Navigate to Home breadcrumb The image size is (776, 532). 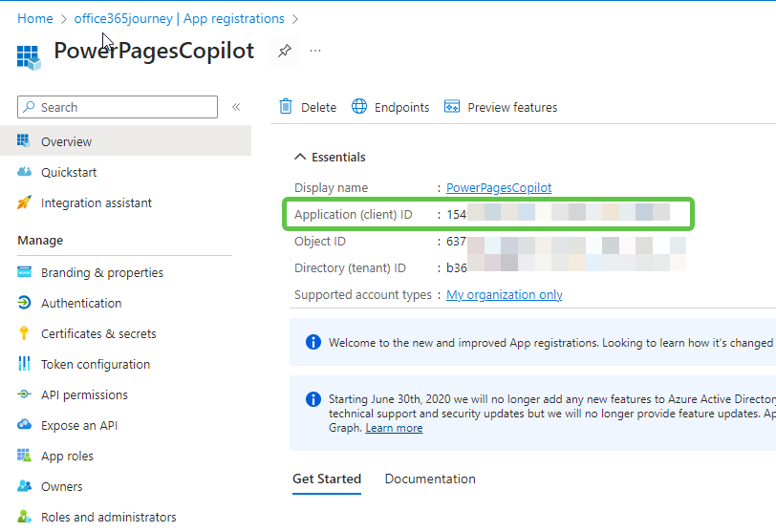[35, 18]
